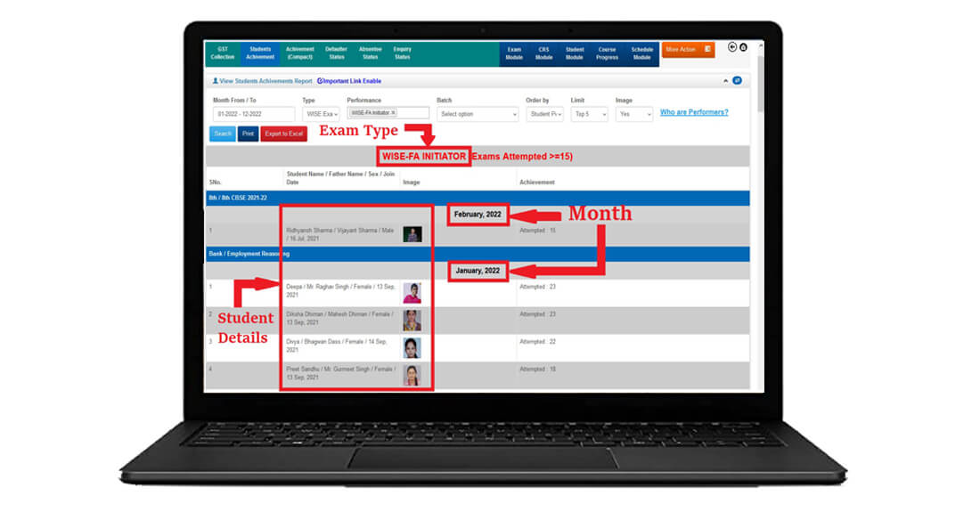Open the Defaulter Status tab
Viewport: 980px width, 512px height.
coord(336,53)
